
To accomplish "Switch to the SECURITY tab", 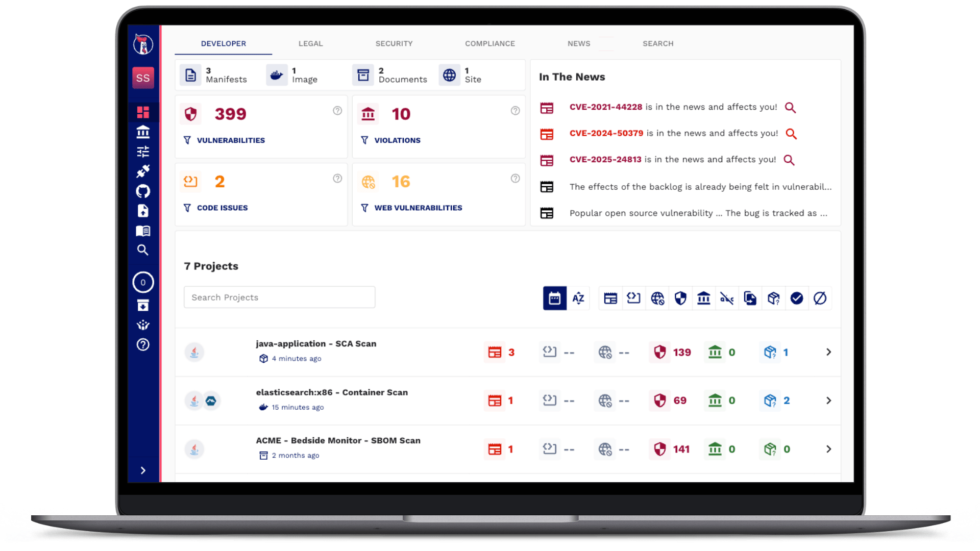I will (x=394, y=43).
